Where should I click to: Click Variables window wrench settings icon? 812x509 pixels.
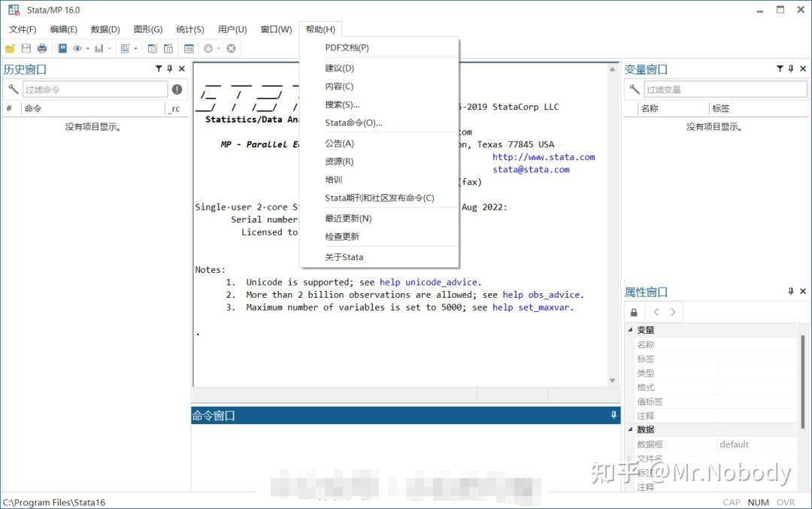click(635, 89)
